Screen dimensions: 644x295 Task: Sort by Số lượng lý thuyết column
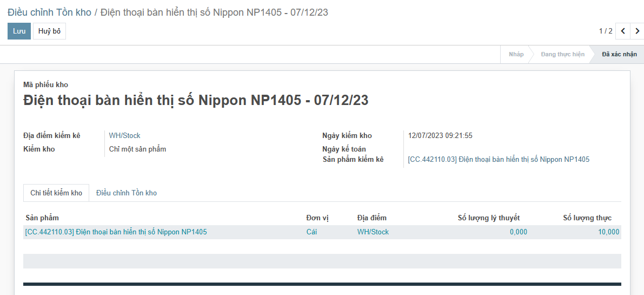click(489, 218)
